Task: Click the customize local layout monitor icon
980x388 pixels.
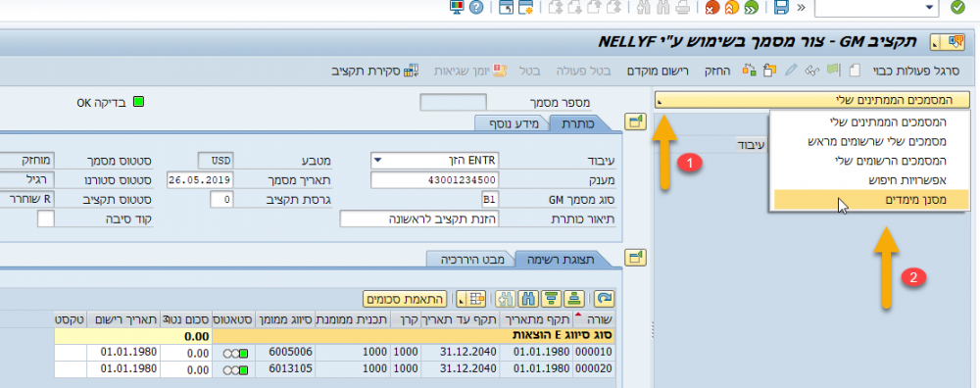Action: [x=458, y=8]
